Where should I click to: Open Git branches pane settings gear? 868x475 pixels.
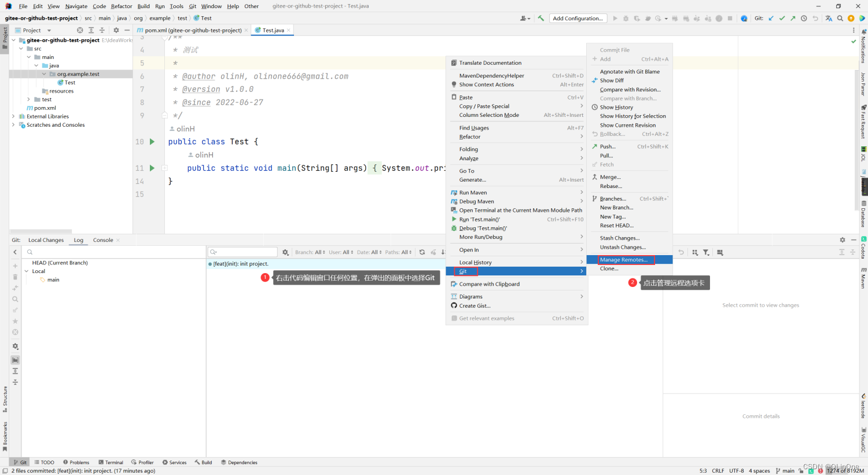[x=15, y=346]
